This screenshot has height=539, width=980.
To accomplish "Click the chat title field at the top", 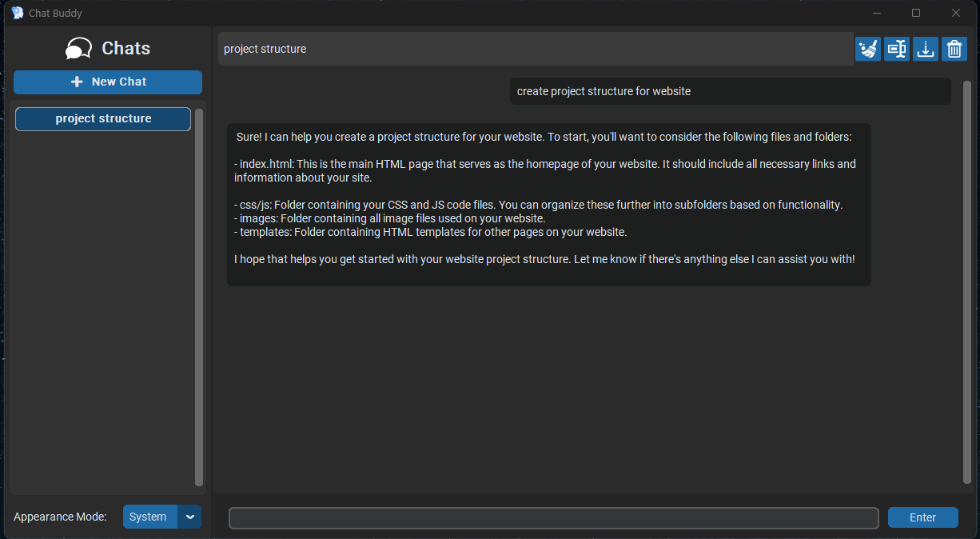I will click(x=536, y=49).
